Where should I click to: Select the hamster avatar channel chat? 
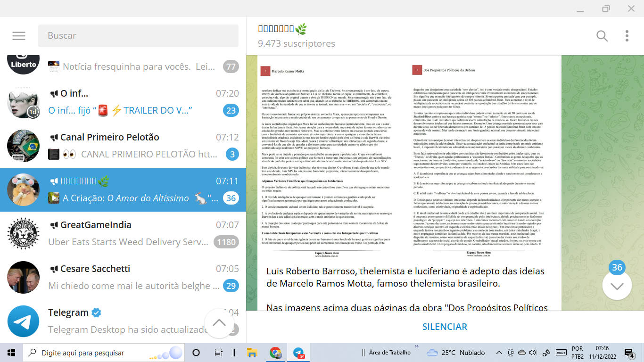[123, 189]
